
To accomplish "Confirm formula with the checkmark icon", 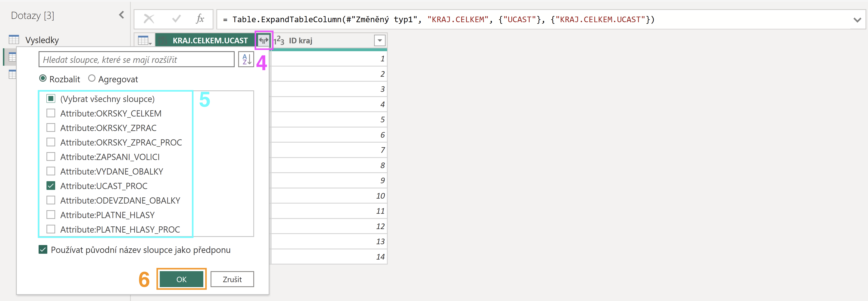I will (176, 19).
